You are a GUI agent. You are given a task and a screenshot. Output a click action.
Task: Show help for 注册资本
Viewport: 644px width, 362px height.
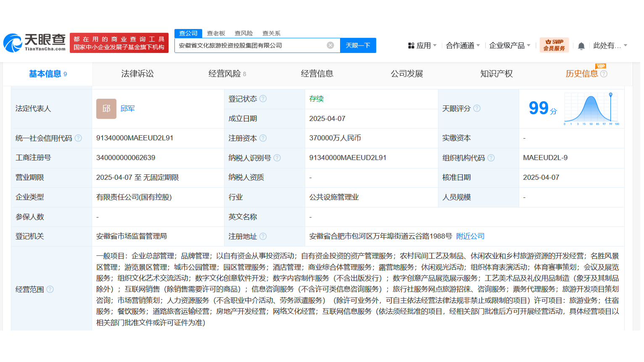click(263, 138)
